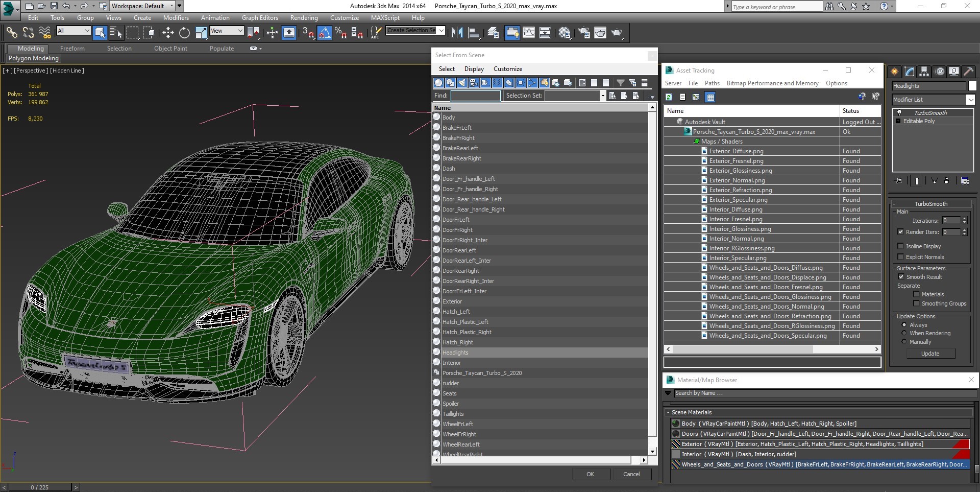This screenshot has height=492, width=980.
Task: Open Bitmap Performance and Memory menu
Action: 772,83
